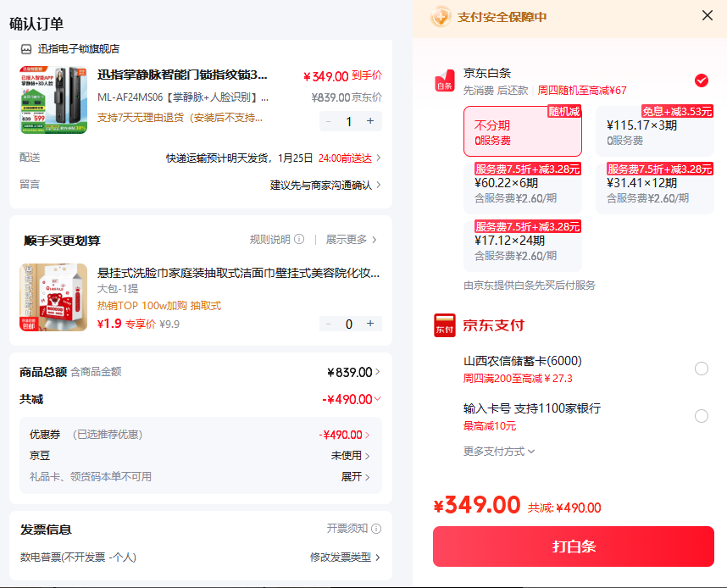Screen dimensions: 727x588
Task: Click the 规则说明 info icon
Action: (x=299, y=239)
